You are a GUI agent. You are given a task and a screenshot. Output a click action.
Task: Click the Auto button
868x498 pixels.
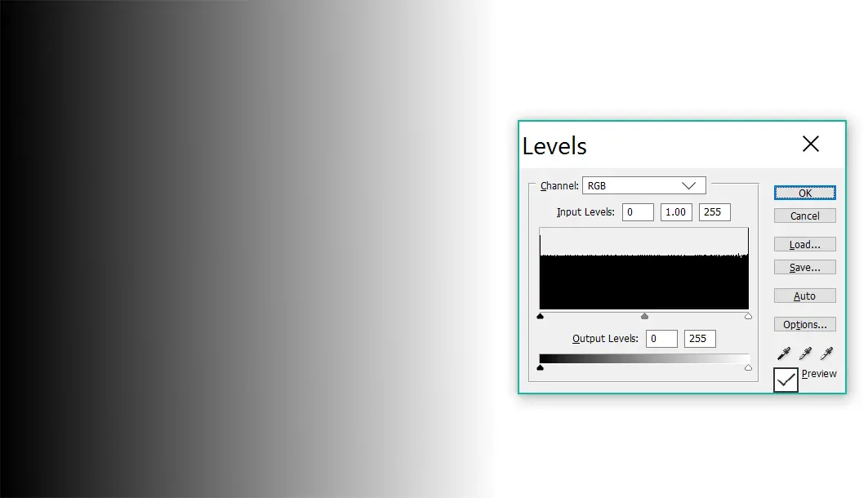click(x=805, y=296)
